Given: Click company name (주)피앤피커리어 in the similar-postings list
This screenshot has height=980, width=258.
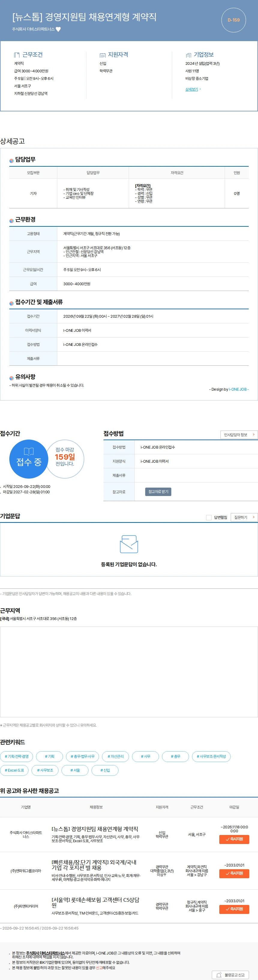Looking at the screenshot, I should (26, 906).
